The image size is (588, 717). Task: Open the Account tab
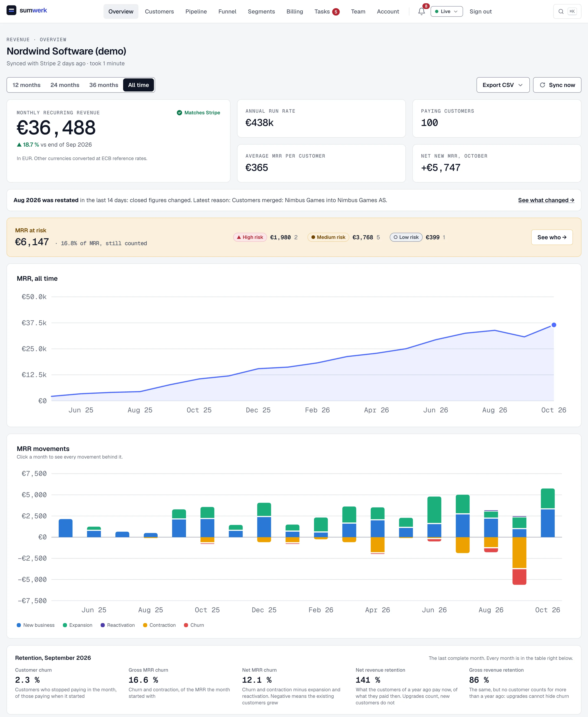pos(388,11)
